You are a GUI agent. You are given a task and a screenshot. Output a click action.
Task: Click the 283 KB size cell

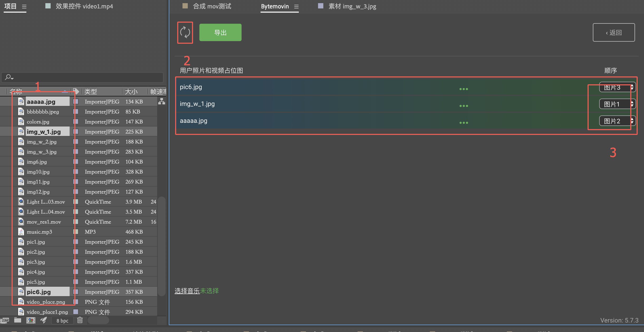click(134, 152)
